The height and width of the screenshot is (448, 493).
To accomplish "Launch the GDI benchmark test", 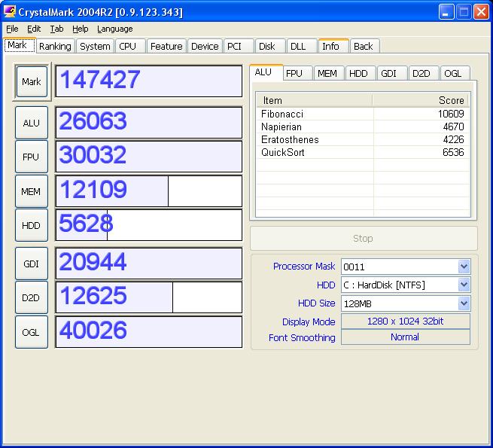I will [x=32, y=264].
